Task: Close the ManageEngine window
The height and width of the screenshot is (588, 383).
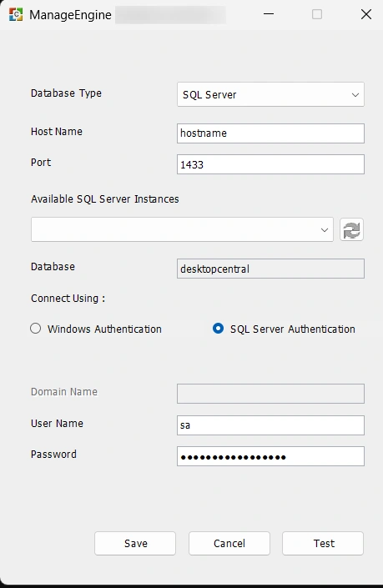Action: tap(366, 14)
